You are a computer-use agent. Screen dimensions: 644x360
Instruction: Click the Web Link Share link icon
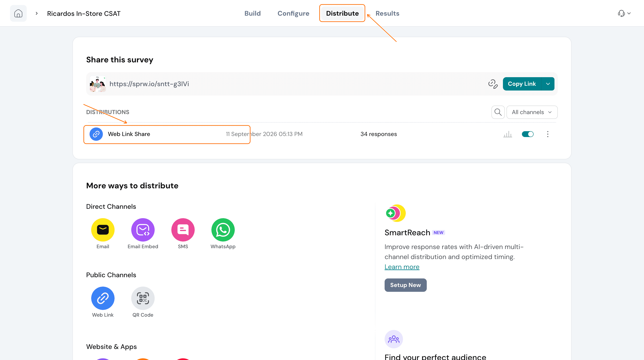click(x=96, y=134)
